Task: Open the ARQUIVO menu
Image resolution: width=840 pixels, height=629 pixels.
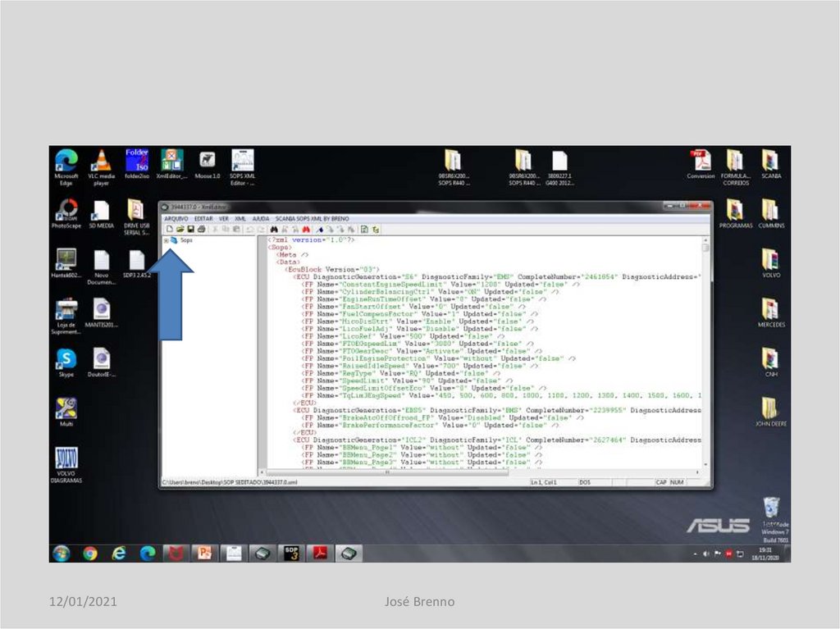Action: click(176, 219)
